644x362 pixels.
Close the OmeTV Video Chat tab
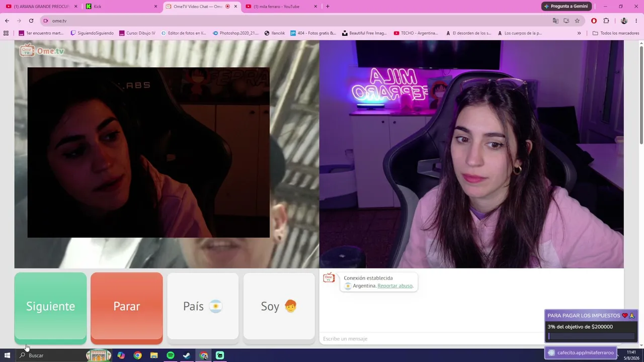(x=235, y=7)
